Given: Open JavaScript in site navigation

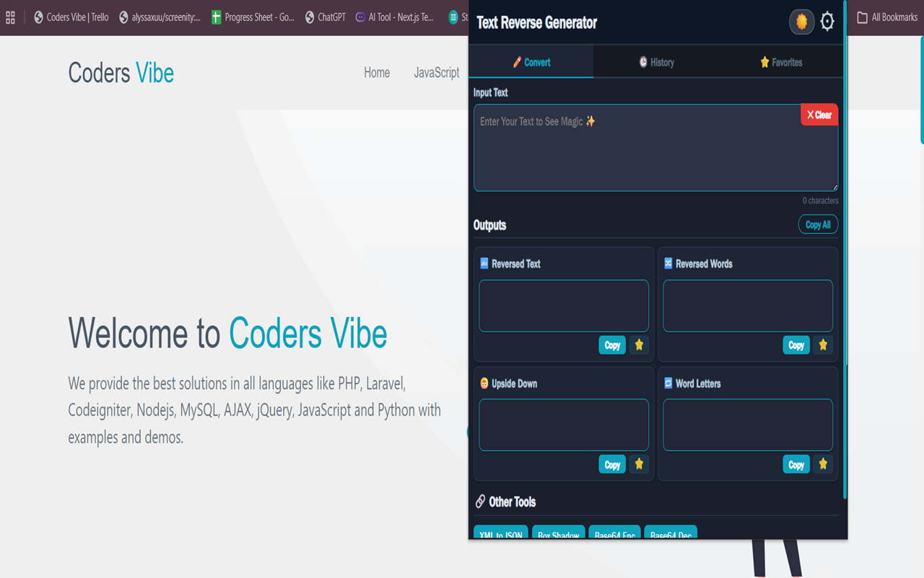Looking at the screenshot, I should (x=437, y=72).
